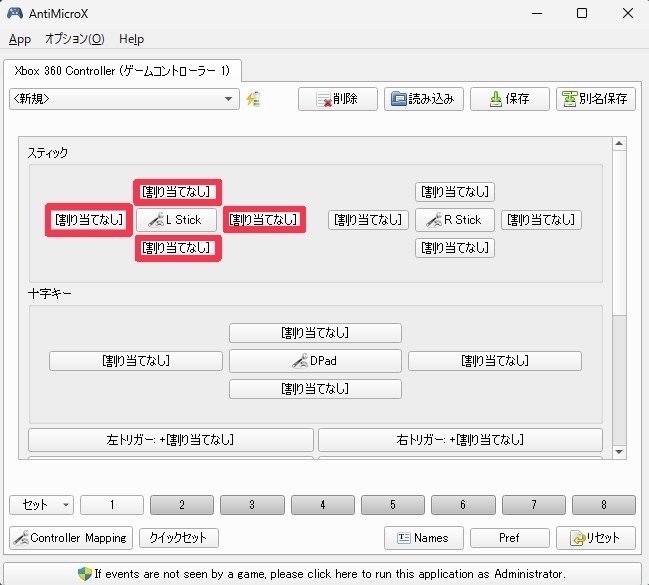Assign L Stick up direction button
The image size is (649, 585).
(177, 192)
